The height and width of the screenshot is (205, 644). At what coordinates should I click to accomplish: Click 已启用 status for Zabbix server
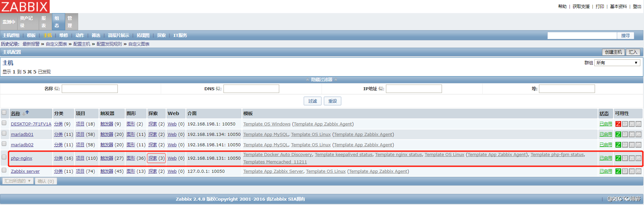[x=606, y=171]
